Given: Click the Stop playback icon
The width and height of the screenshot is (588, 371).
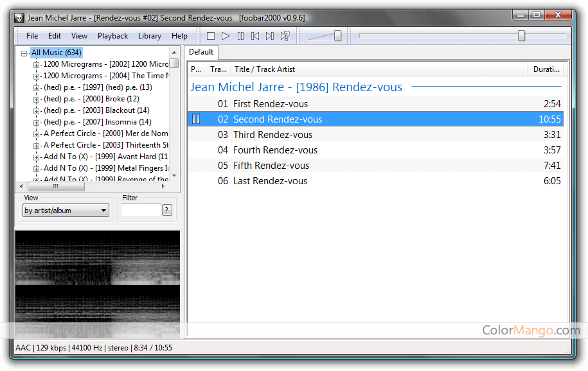Looking at the screenshot, I should point(211,36).
